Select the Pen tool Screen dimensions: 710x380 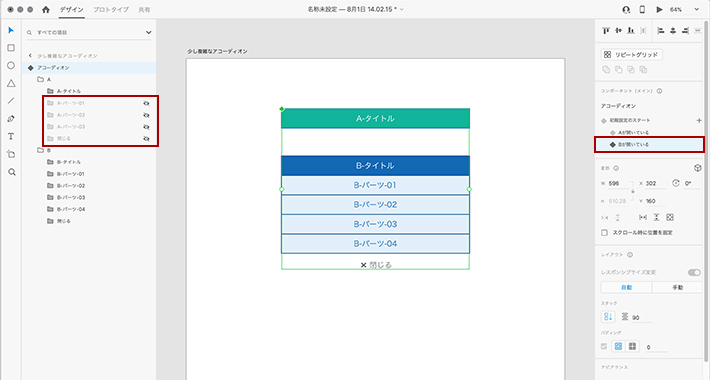coord(11,119)
